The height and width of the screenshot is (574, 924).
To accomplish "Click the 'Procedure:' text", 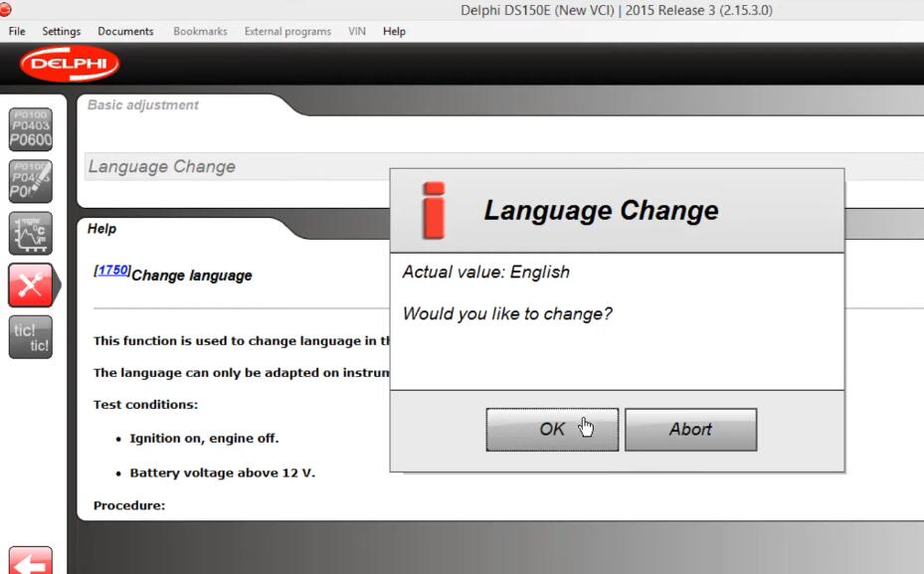I will 129,505.
